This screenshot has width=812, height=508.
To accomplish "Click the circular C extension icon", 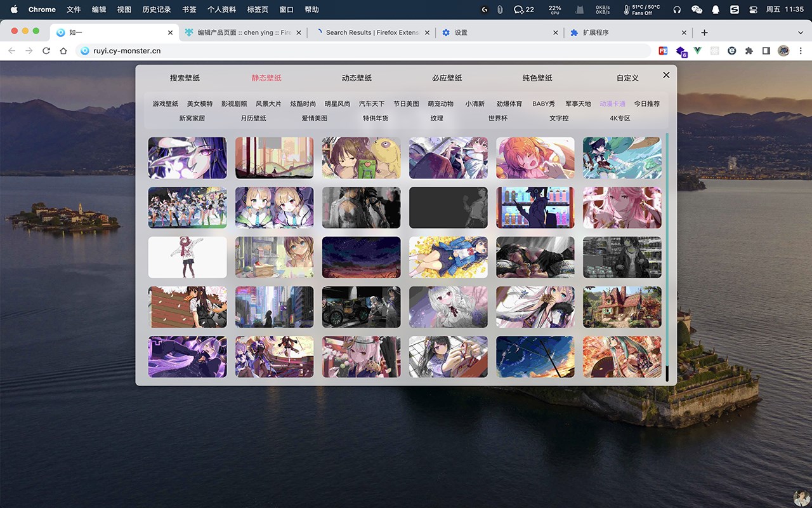I will pos(732,51).
